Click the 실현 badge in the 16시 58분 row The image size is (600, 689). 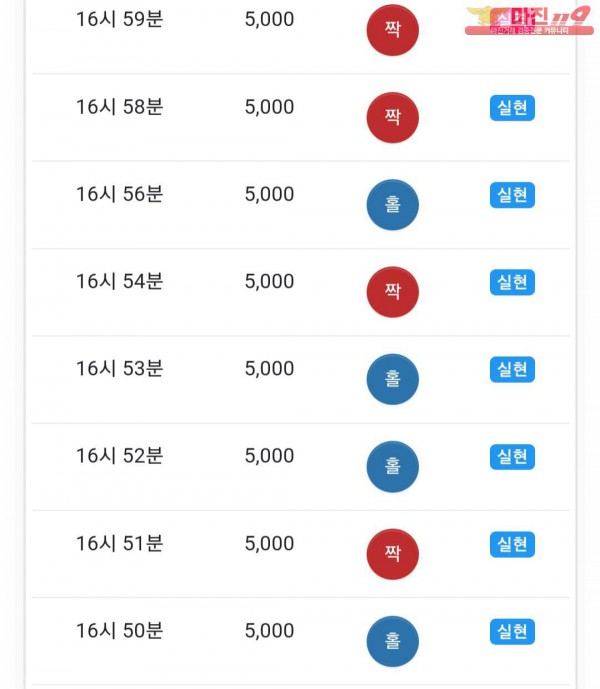point(513,108)
